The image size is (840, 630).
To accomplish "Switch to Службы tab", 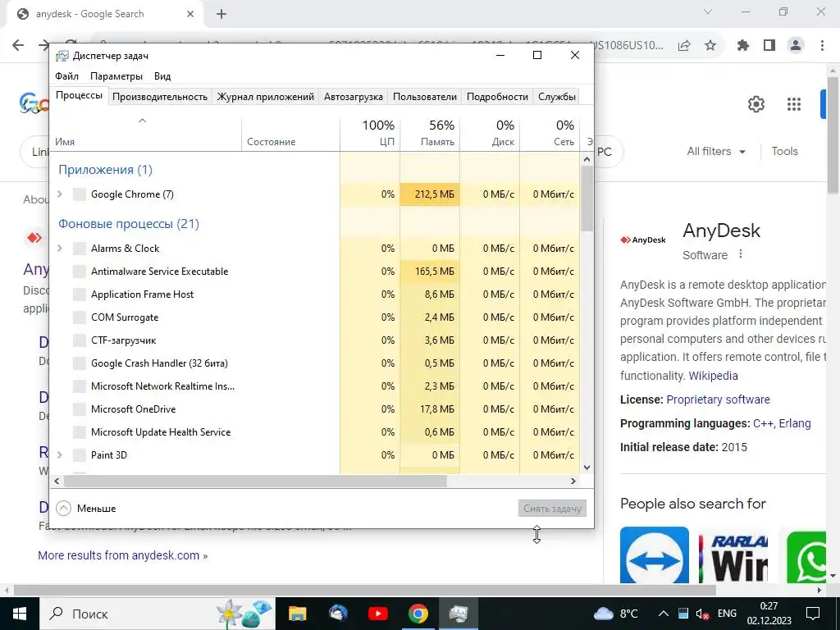I will (557, 97).
